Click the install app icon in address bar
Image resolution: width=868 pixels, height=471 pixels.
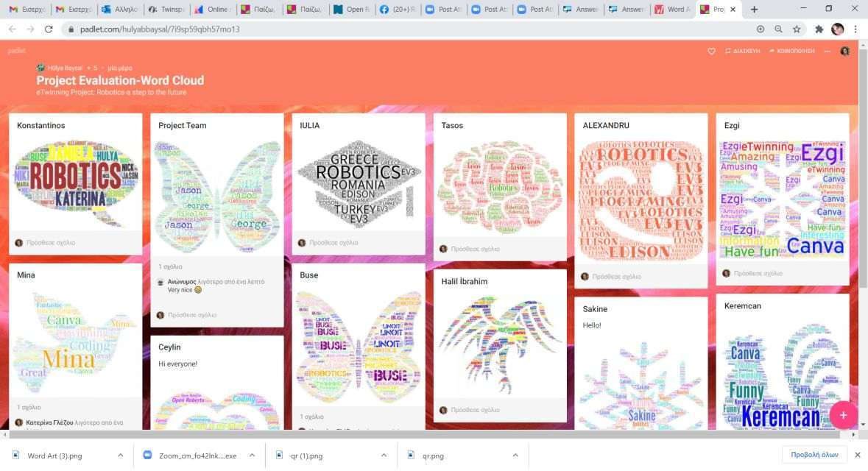point(761,29)
